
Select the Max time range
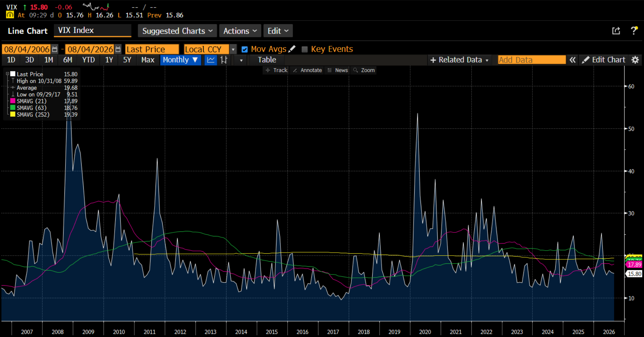click(x=147, y=60)
